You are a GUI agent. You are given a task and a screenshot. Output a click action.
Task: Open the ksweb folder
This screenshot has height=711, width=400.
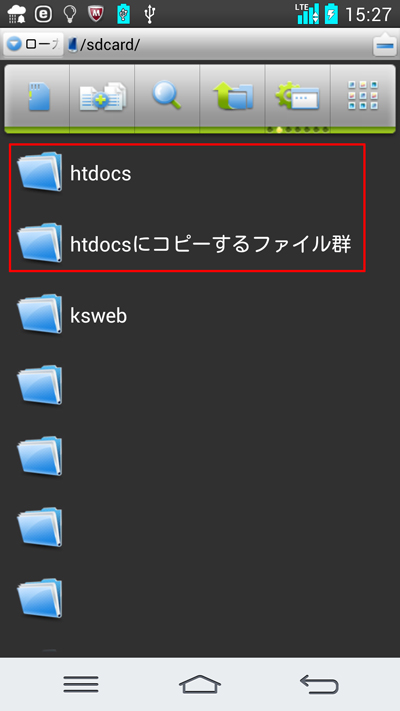coord(200,315)
